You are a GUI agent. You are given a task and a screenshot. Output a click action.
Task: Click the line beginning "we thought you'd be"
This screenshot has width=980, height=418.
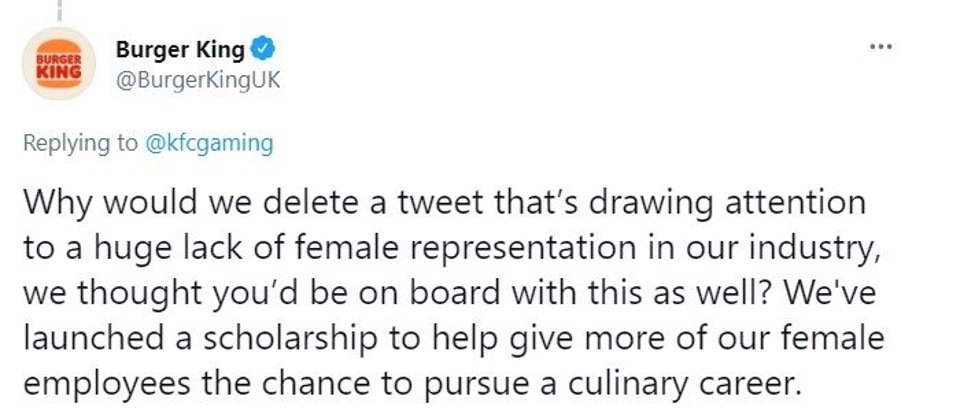click(x=450, y=294)
